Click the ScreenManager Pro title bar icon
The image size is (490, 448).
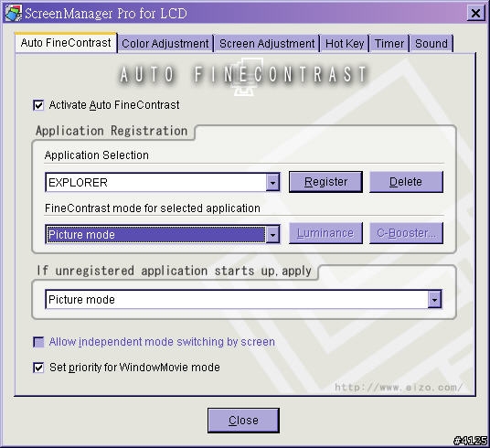[x=14, y=13]
